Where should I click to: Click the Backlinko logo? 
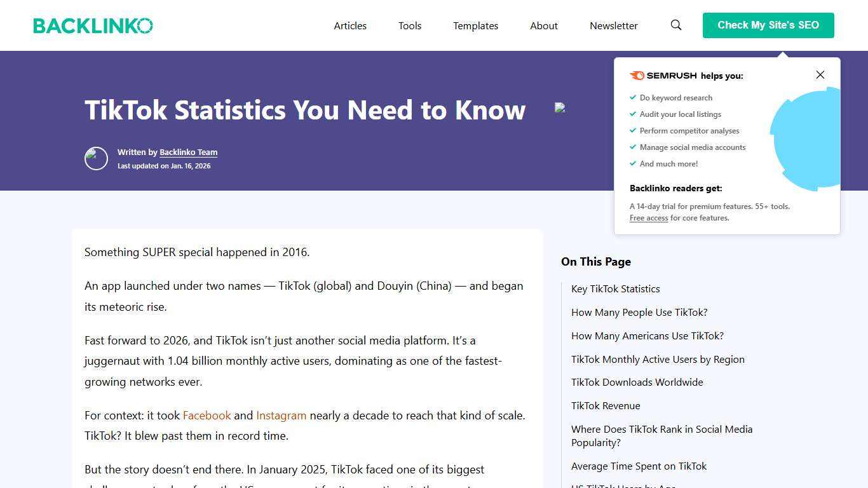click(x=93, y=25)
